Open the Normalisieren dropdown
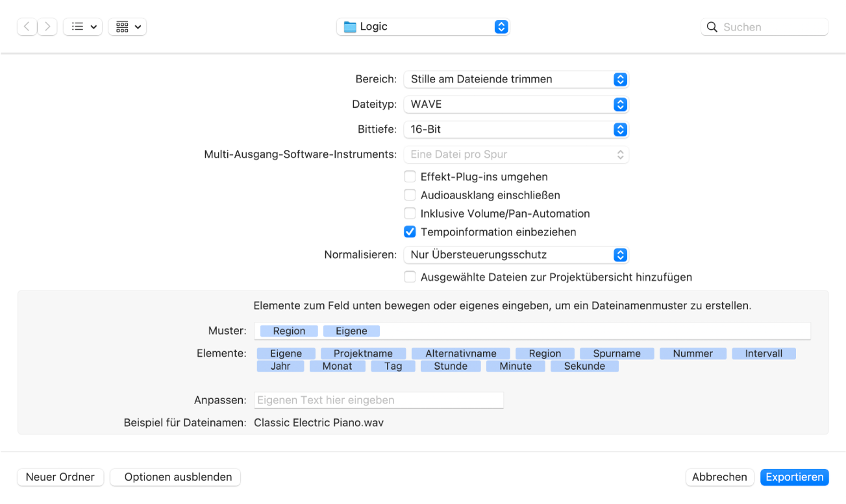This screenshot has width=846, height=504. [x=516, y=254]
